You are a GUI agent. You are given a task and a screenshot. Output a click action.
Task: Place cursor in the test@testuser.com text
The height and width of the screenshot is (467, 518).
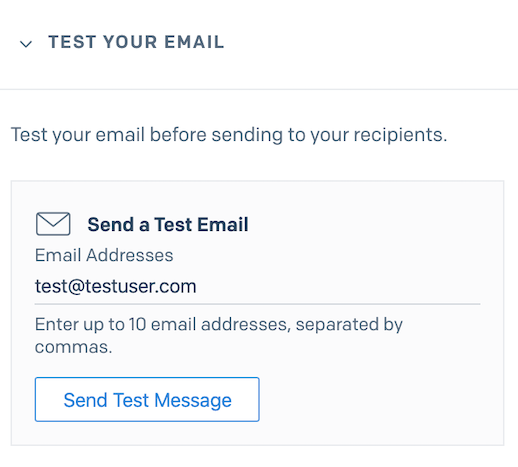pyautogui.click(x=116, y=286)
